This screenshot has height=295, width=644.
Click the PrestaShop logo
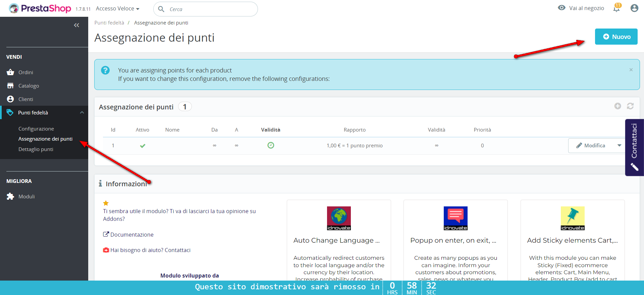click(40, 8)
